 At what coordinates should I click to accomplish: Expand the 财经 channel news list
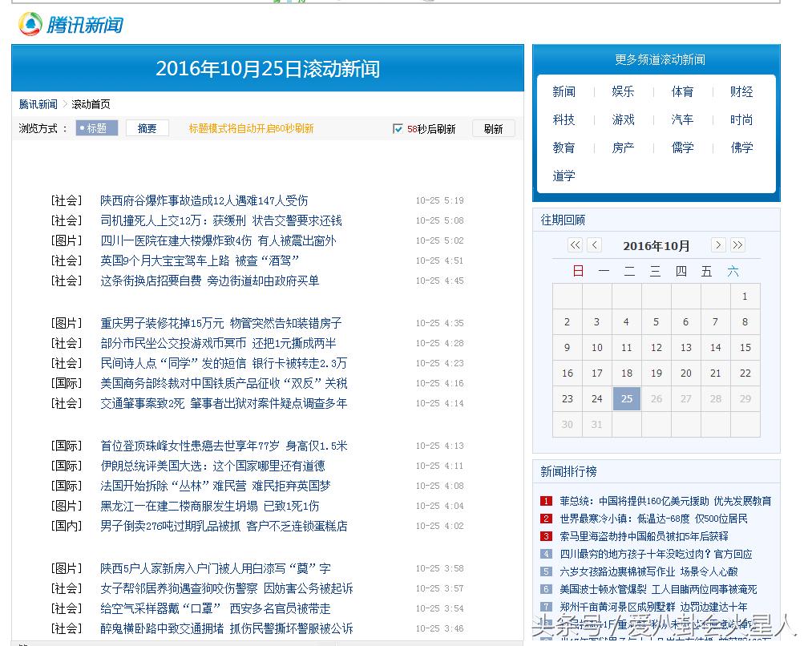(x=741, y=91)
